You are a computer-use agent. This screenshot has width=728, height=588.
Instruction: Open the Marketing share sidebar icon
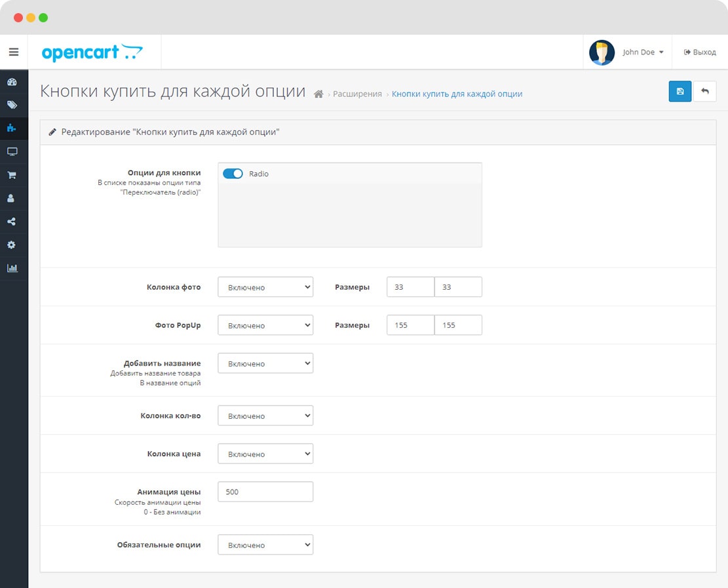[12, 222]
